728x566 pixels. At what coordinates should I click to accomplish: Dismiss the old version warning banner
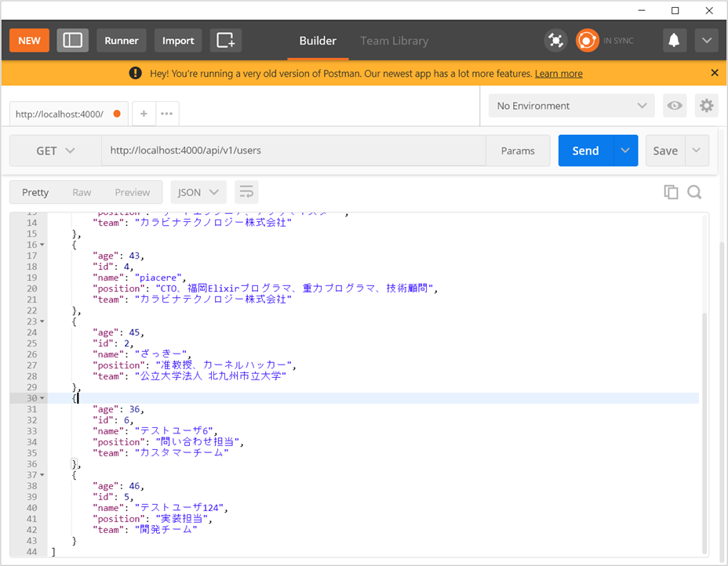(x=715, y=73)
